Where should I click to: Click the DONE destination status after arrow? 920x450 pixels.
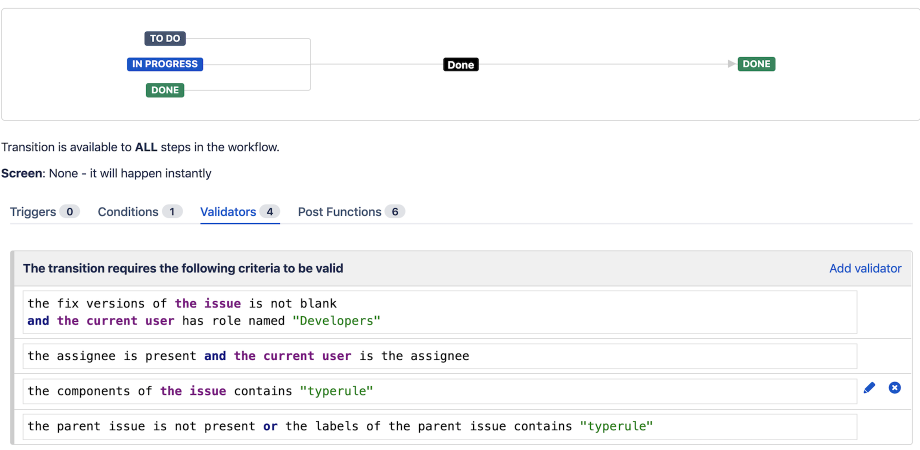[x=756, y=64]
